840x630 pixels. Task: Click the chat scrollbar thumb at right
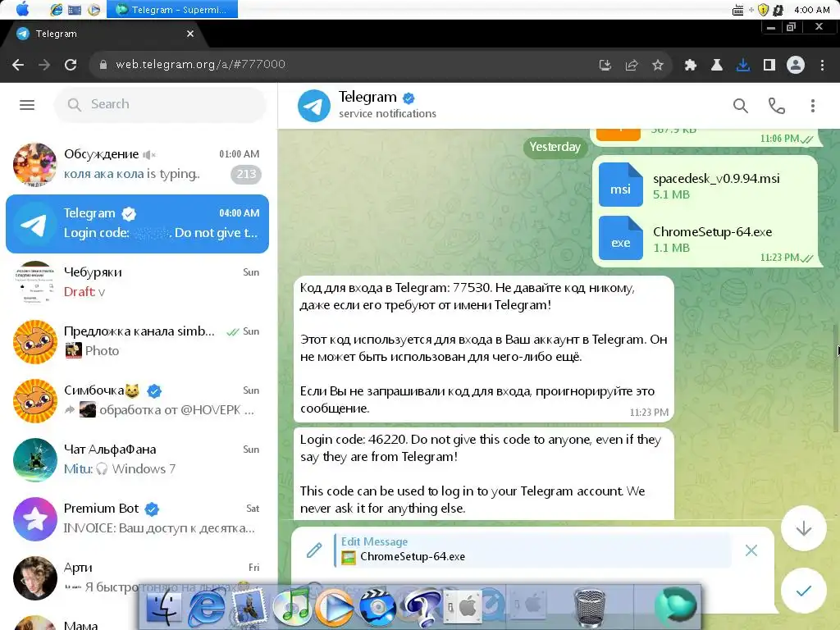coord(836,377)
